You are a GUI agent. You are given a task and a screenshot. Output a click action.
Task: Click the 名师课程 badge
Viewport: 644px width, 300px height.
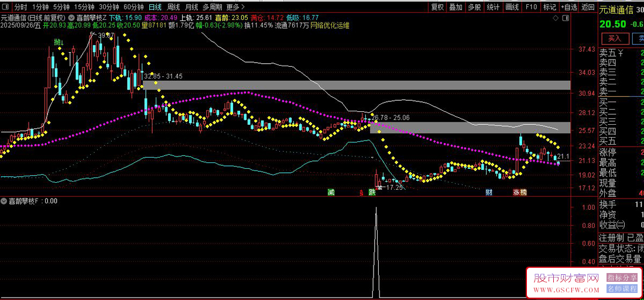[x=622, y=289]
